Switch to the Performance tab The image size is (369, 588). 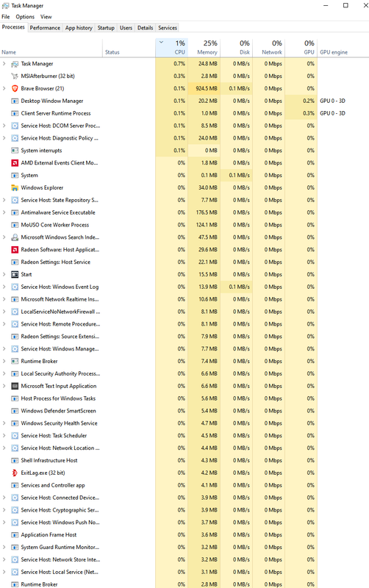tap(45, 28)
